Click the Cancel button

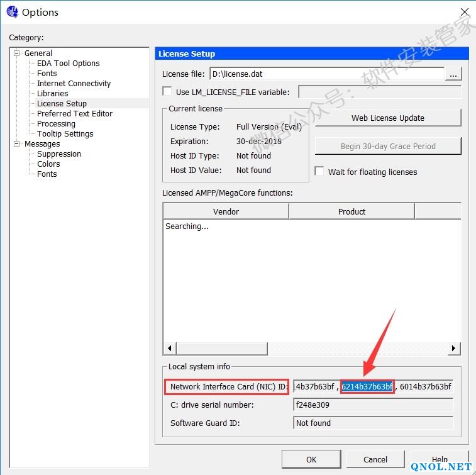pyautogui.click(x=375, y=459)
